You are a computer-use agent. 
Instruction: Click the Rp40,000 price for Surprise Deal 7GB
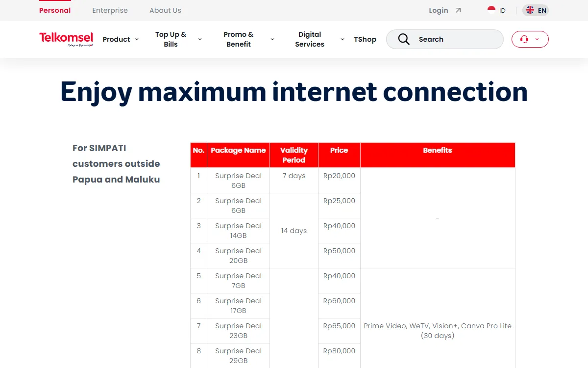[x=339, y=281]
